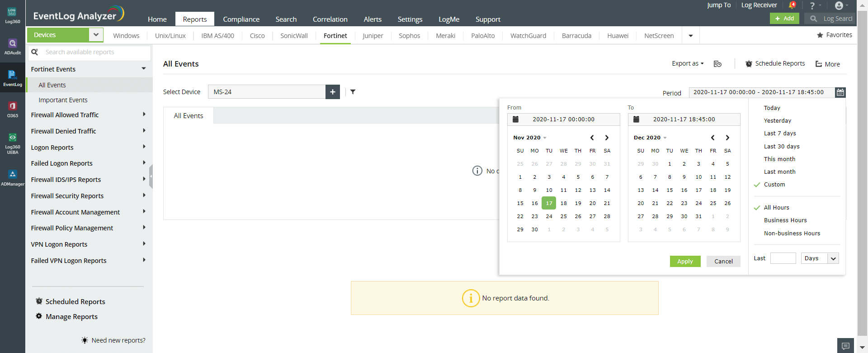Cancel the date range picker
The height and width of the screenshot is (353, 868).
point(723,262)
